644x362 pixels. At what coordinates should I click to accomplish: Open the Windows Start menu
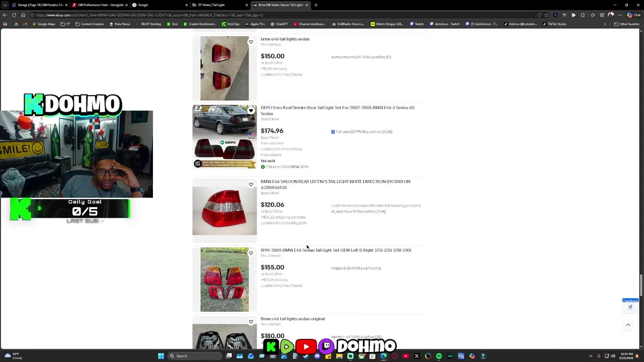[161, 356]
